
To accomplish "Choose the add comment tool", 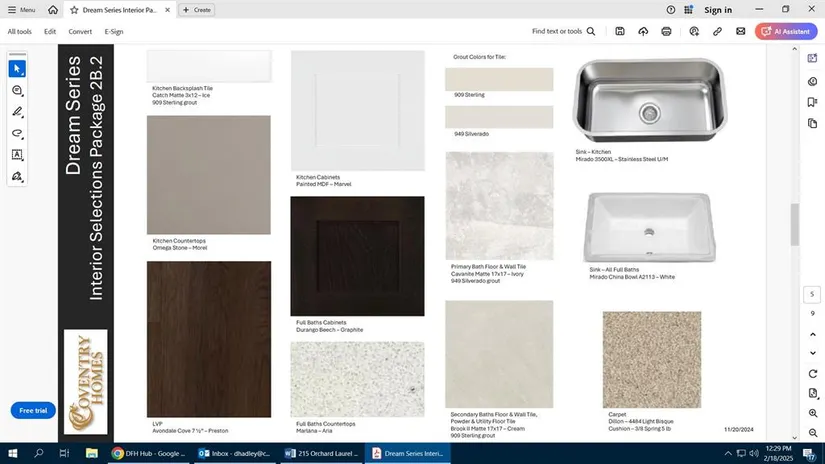I will [18, 91].
